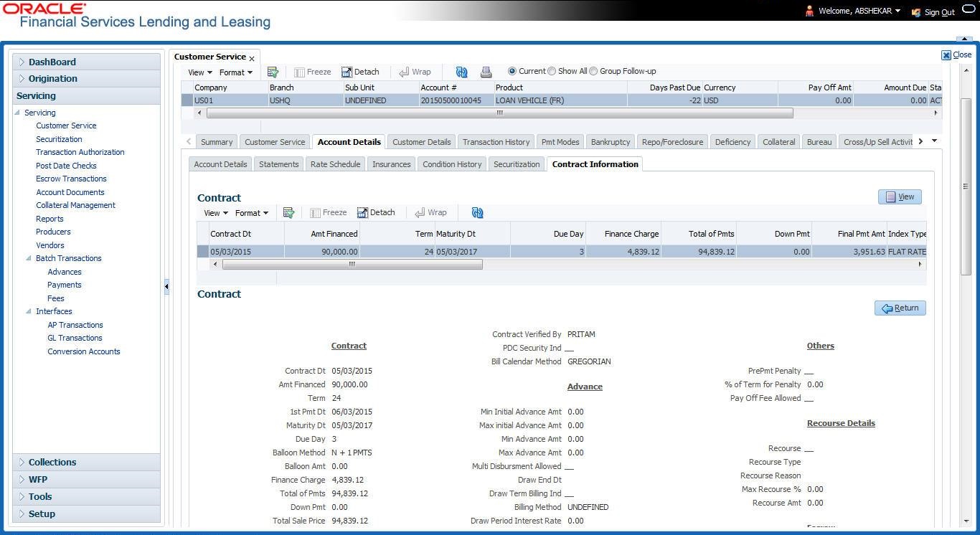Open the View menu in Contract toolbar

pos(216,213)
